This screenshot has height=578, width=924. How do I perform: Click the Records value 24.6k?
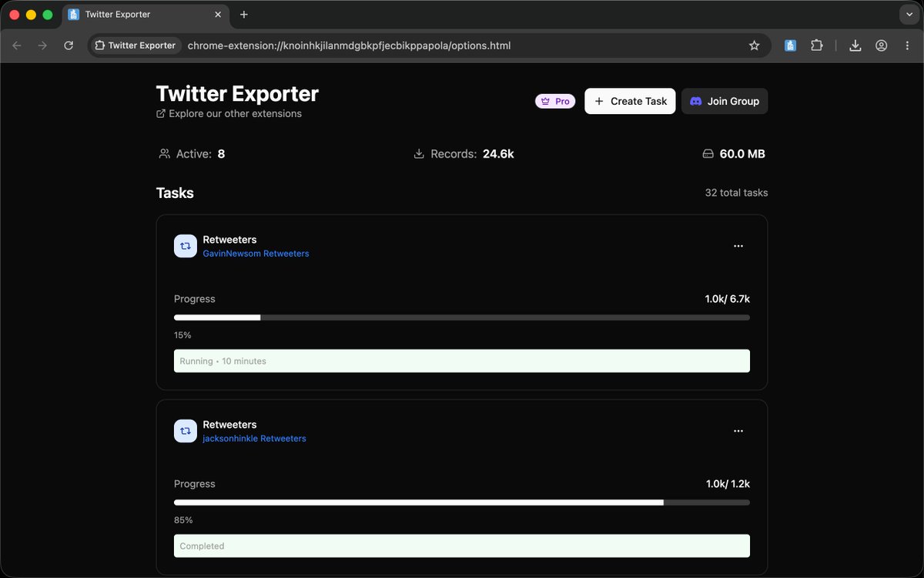pyautogui.click(x=498, y=154)
